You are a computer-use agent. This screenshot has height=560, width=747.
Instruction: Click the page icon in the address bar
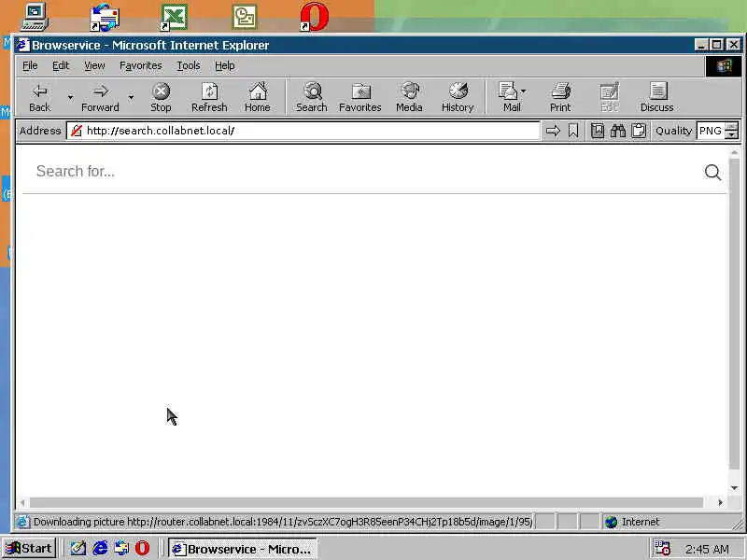[x=77, y=131]
